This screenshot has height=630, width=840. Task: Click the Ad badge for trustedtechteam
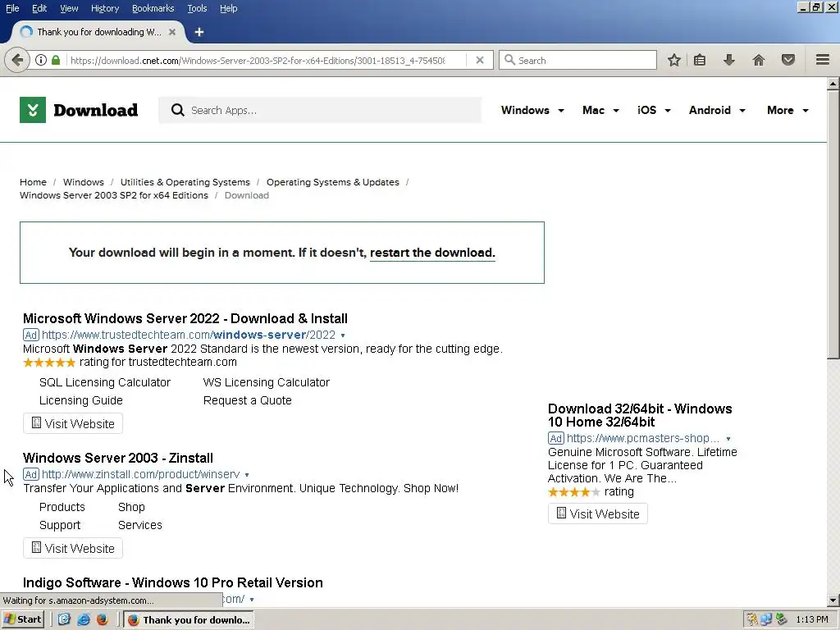coord(30,335)
